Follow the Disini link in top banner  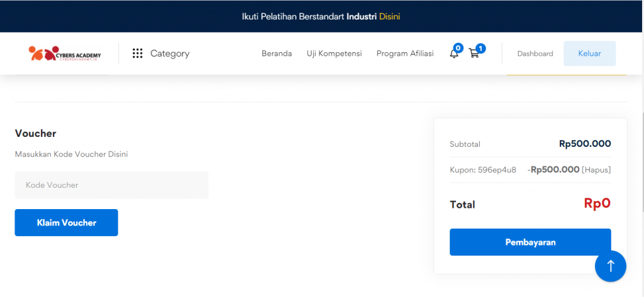point(389,16)
